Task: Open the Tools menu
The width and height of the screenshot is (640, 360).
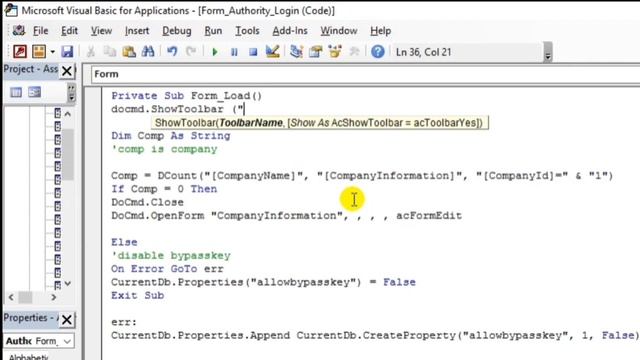Action: pos(247,31)
